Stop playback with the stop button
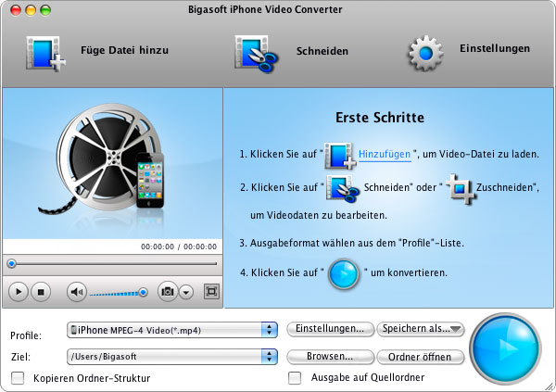Viewport: 556px width, 392px height. (41, 292)
